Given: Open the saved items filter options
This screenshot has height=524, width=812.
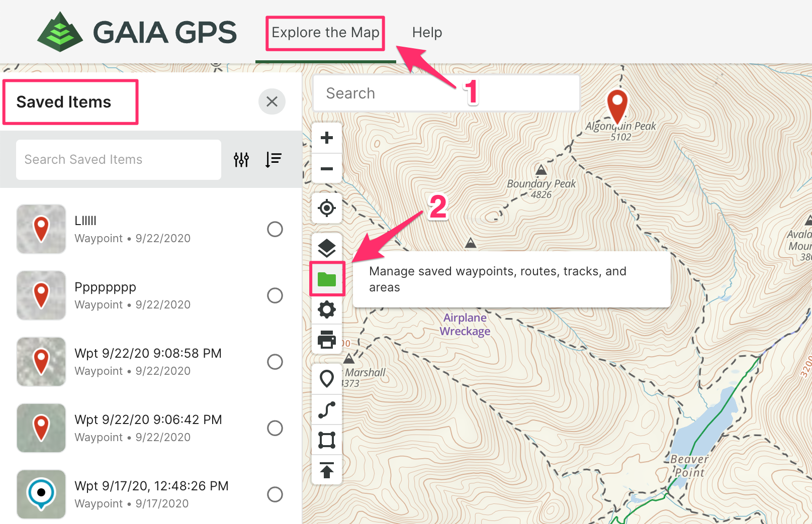Looking at the screenshot, I should (241, 160).
